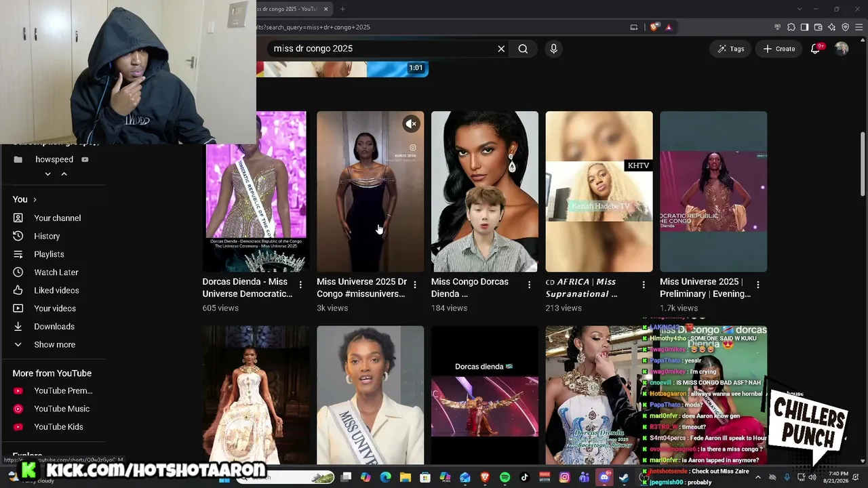
Task: Open the tab search dropdown arrow
Action: click(800, 9)
